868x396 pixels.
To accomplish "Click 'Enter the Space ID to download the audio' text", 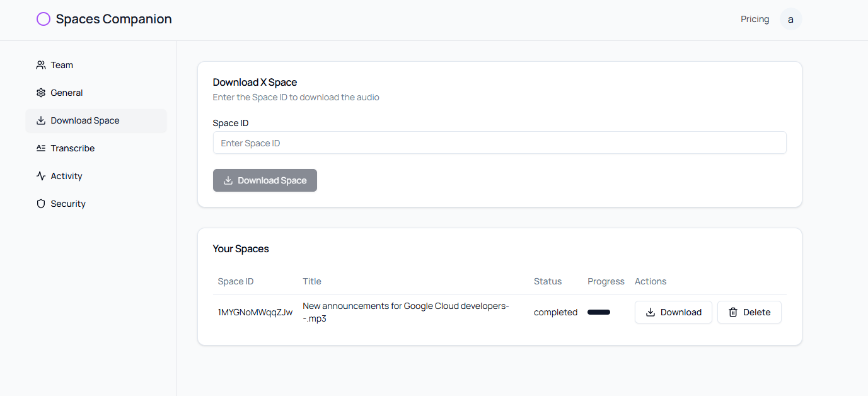I will [296, 97].
